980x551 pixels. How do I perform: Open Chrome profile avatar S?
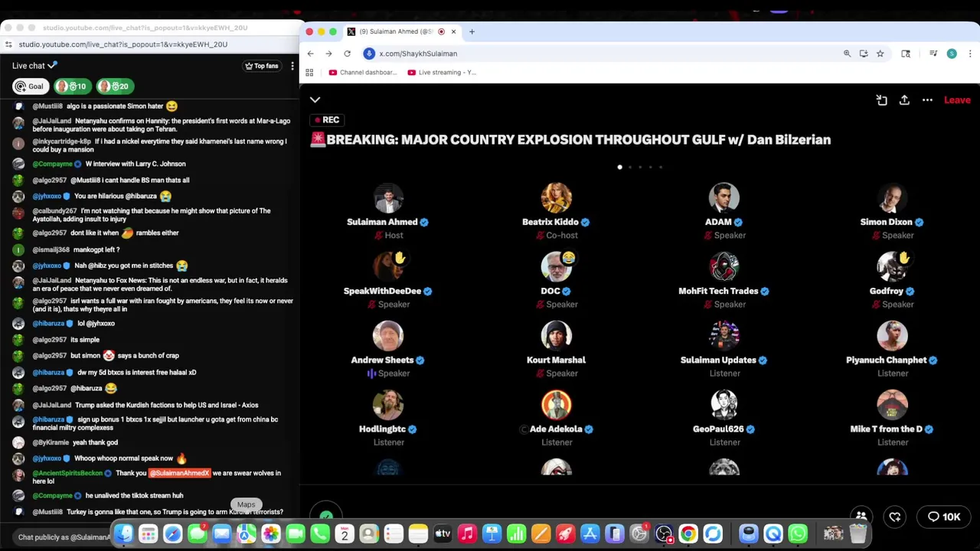[x=952, y=54]
